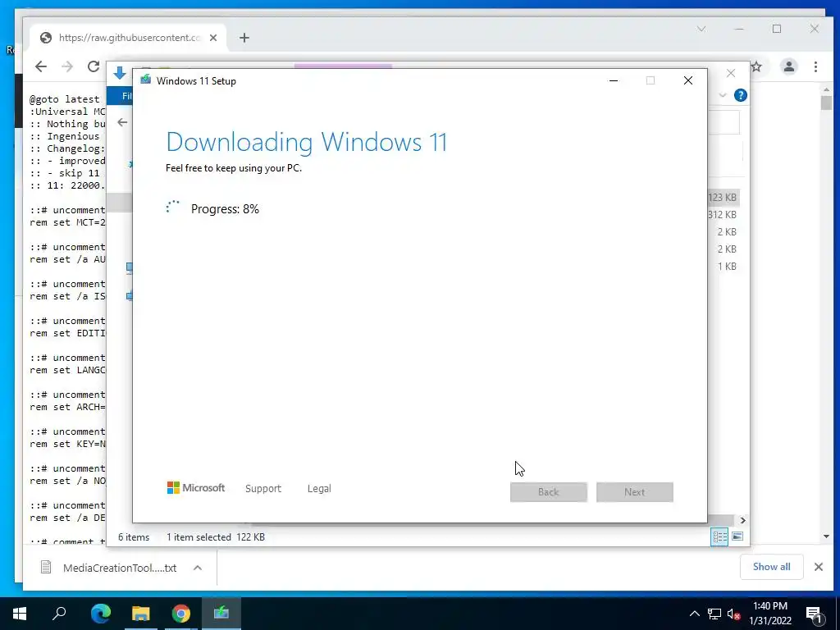This screenshot has height=630, width=840.
Task: Click the ':: Changelog:' line
Action: coord(67,148)
